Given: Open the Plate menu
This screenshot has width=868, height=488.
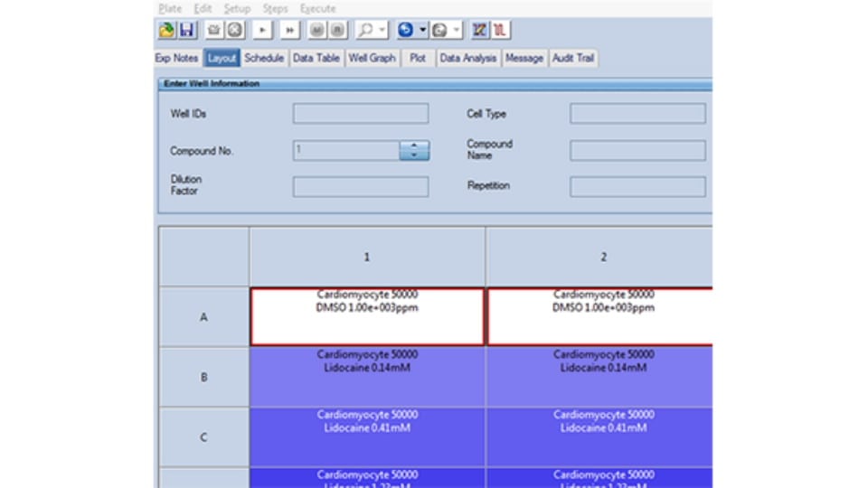Looking at the screenshot, I should click(x=170, y=8).
